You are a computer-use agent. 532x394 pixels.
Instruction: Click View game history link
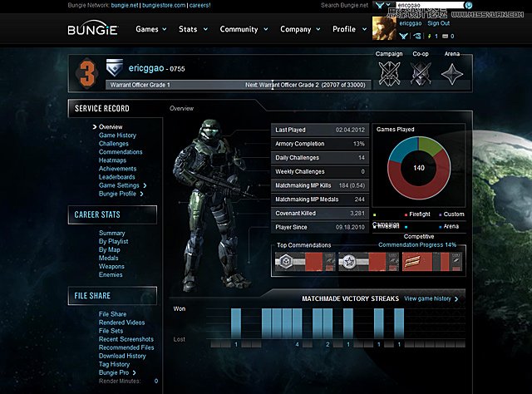(x=431, y=298)
